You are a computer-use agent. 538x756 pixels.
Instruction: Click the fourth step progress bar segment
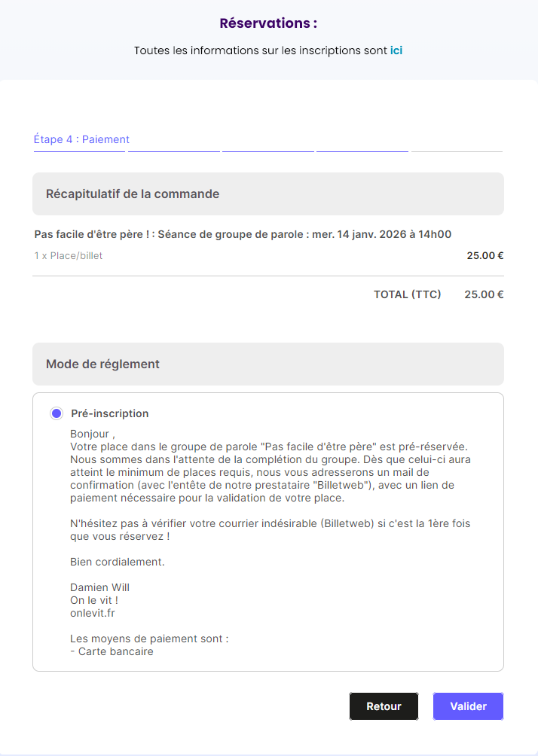362,152
